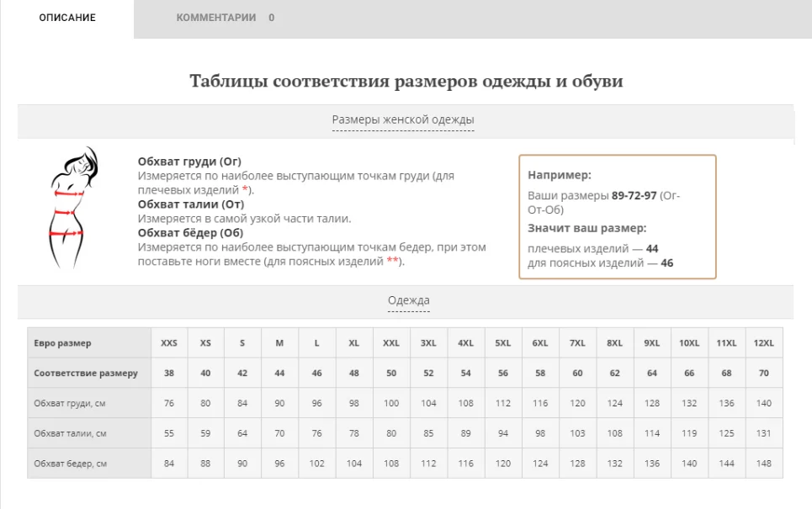Click the Обхват талии, см row header

[89, 433]
